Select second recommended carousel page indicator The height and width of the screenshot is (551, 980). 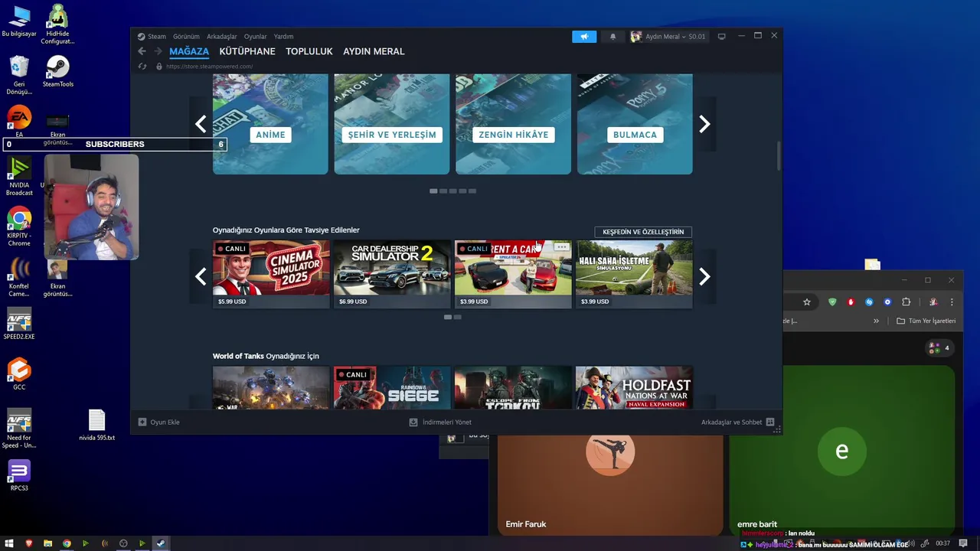coord(457,317)
